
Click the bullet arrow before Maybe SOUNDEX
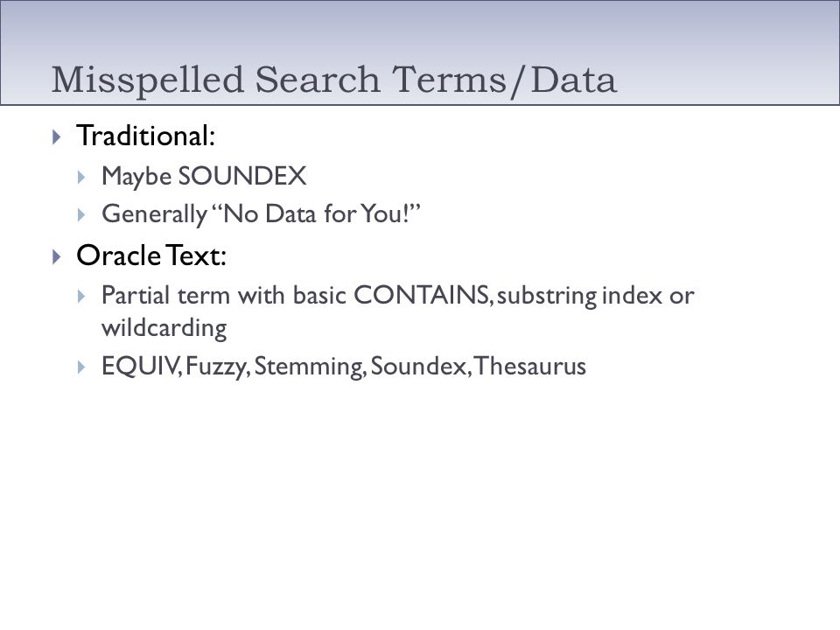[81, 178]
